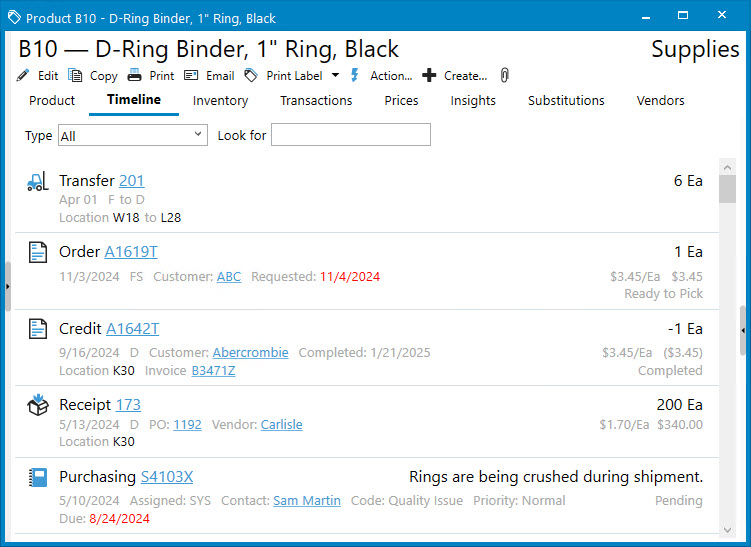Open transfer link 201
Screen dimensions: 751x547
point(131,181)
